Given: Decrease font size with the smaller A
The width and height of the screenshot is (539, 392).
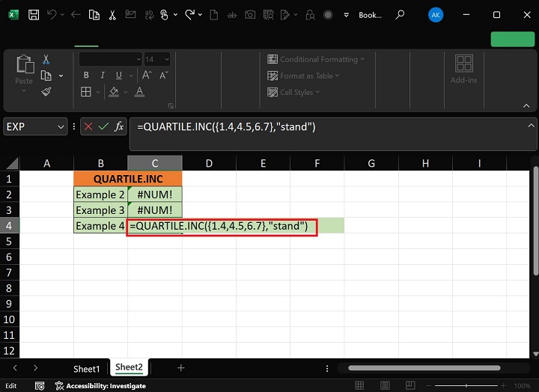Looking at the screenshot, I should pos(164,75).
